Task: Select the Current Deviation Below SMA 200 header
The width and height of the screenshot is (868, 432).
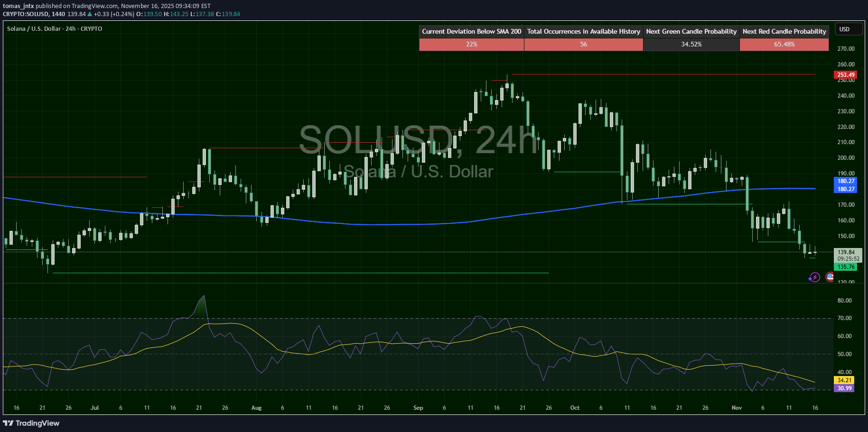Action: pos(471,31)
